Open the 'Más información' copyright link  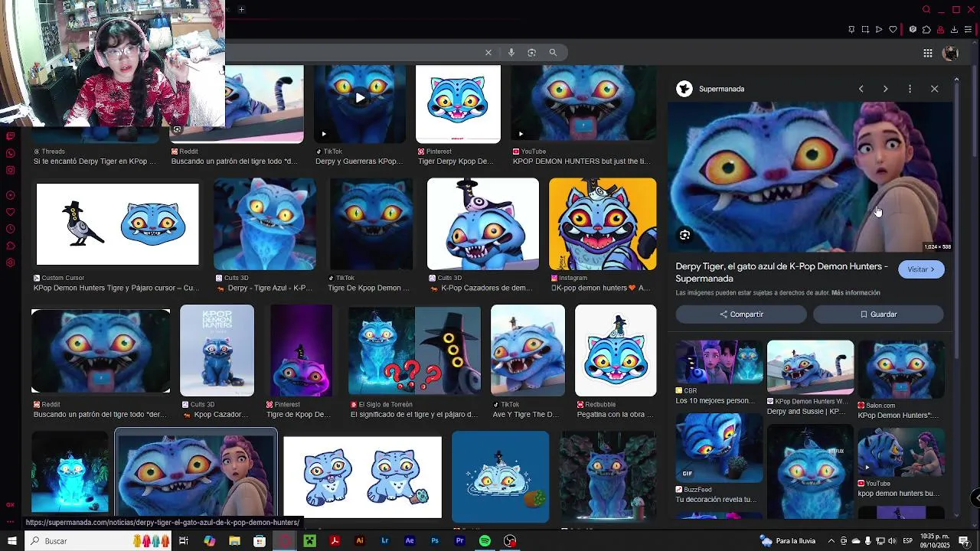coord(856,292)
